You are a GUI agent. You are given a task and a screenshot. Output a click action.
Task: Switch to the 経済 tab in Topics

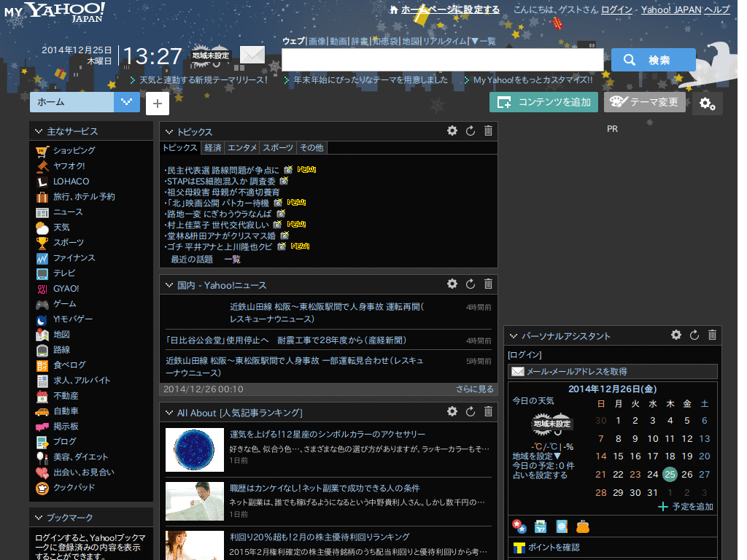[212, 147]
